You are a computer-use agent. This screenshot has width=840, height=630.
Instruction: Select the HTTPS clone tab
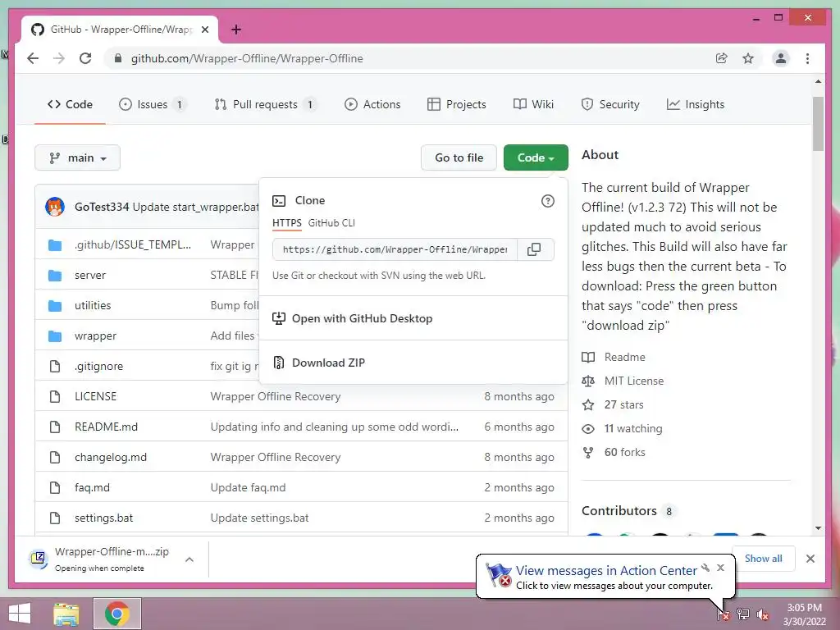286,223
